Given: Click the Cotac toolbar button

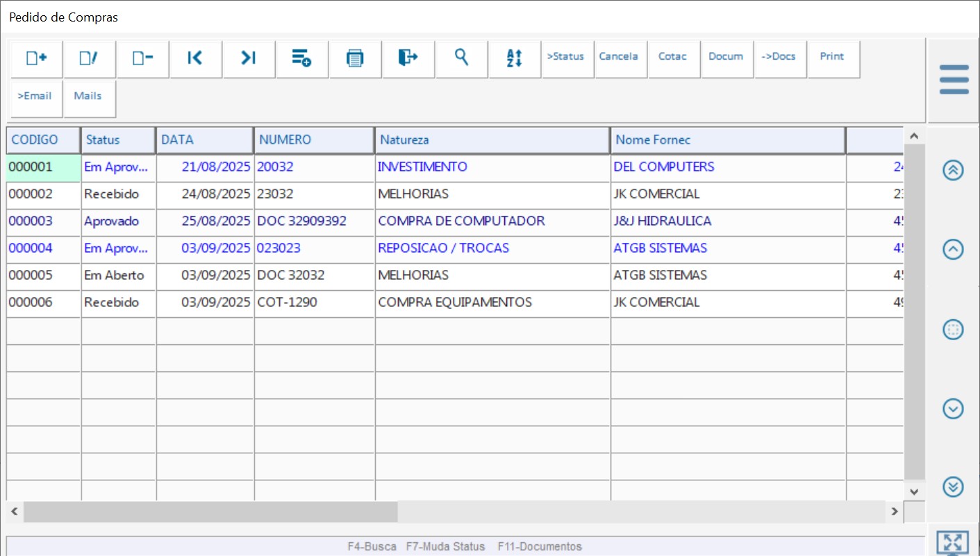Looking at the screenshot, I should tap(672, 57).
